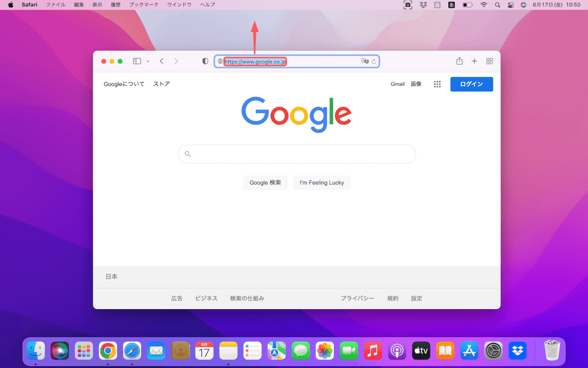
Task: Open Google apps grid icon
Action: click(x=437, y=84)
